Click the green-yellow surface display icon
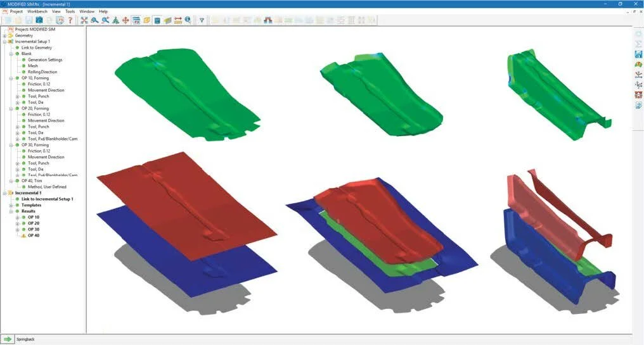This screenshot has height=345, width=644. 167,20
